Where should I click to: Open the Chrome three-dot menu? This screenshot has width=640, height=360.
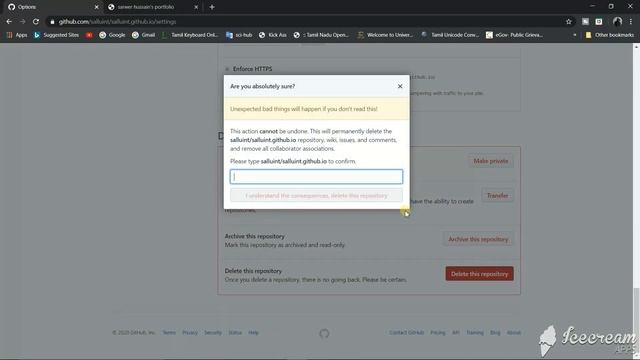[x=631, y=22]
